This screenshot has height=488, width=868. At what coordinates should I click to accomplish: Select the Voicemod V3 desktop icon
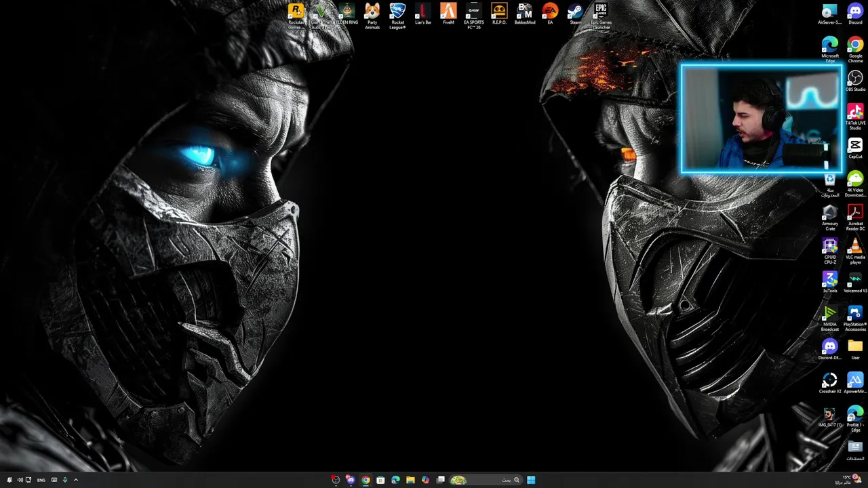coord(855,283)
